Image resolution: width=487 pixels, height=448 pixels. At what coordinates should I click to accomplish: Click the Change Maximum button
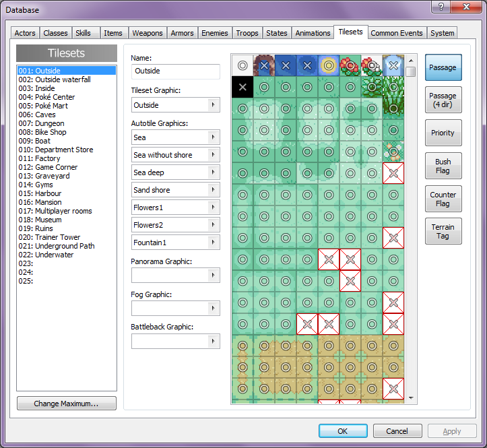click(67, 404)
